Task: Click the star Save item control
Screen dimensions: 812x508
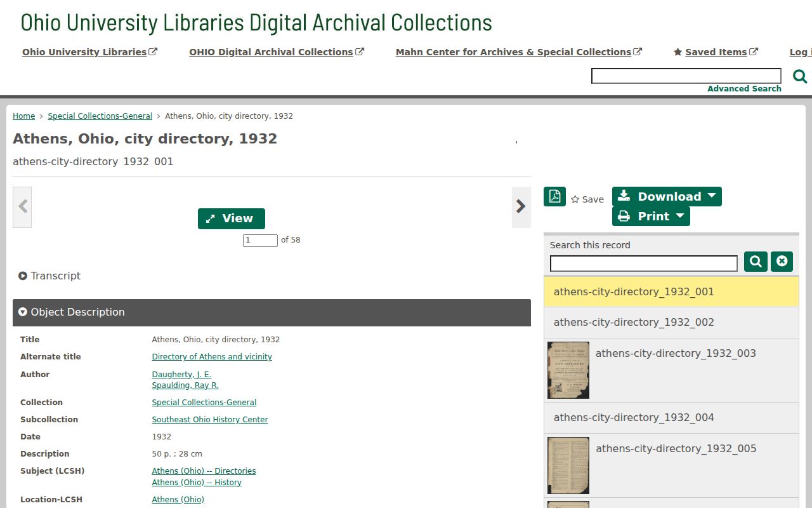Action: (587, 199)
